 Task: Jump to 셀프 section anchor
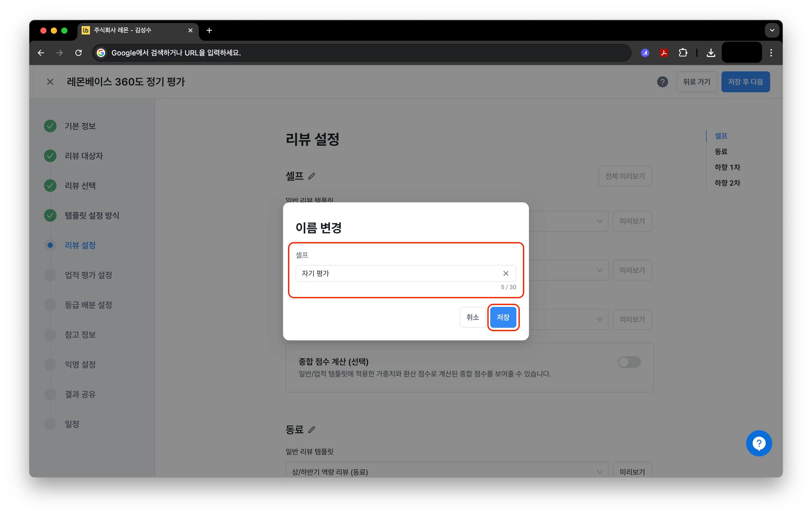pyautogui.click(x=721, y=136)
